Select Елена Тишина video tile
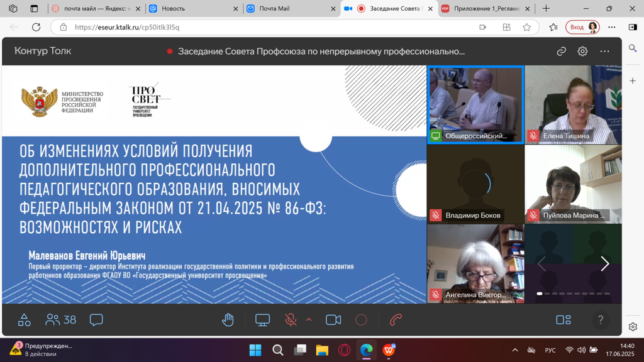The image size is (644, 362). click(573, 105)
